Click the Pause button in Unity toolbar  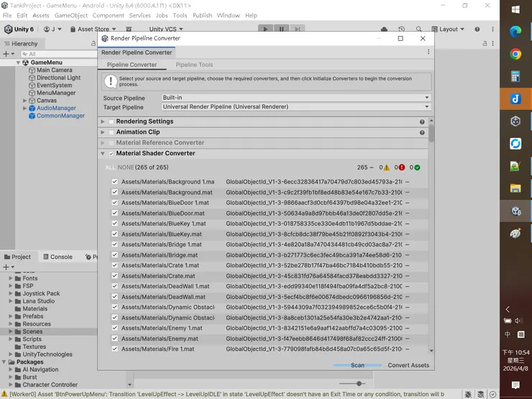click(281, 29)
